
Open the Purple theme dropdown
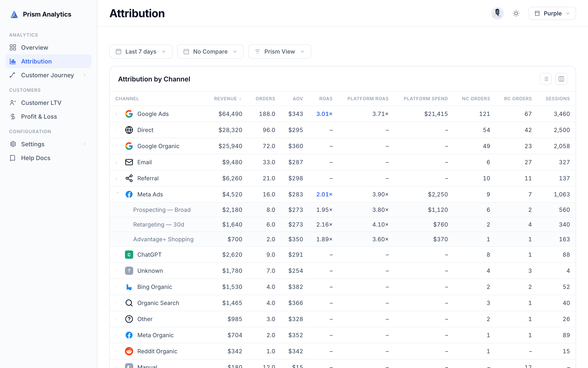tap(552, 13)
